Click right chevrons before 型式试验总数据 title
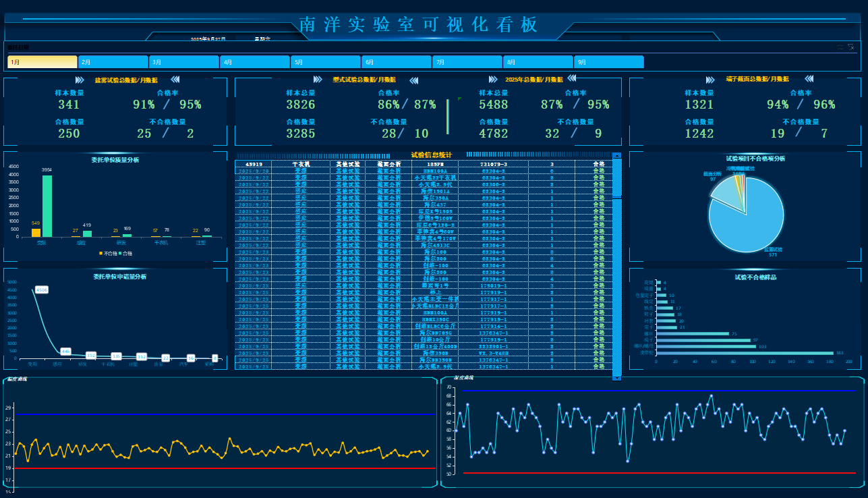 [318, 80]
